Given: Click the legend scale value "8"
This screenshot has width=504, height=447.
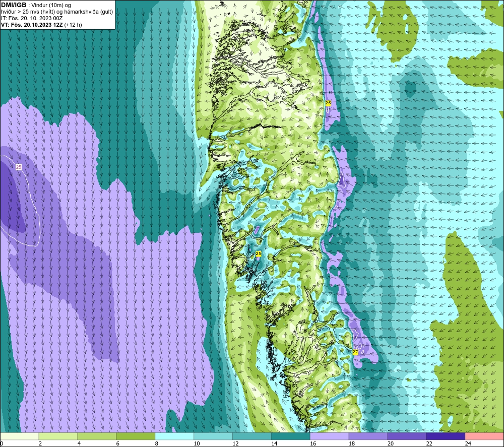Looking at the screenshot, I should pyautogui.click(x=157, y=444).
